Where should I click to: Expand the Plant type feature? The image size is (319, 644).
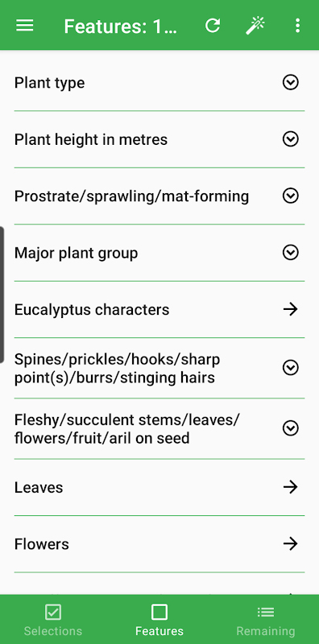[x=291, y=83]
